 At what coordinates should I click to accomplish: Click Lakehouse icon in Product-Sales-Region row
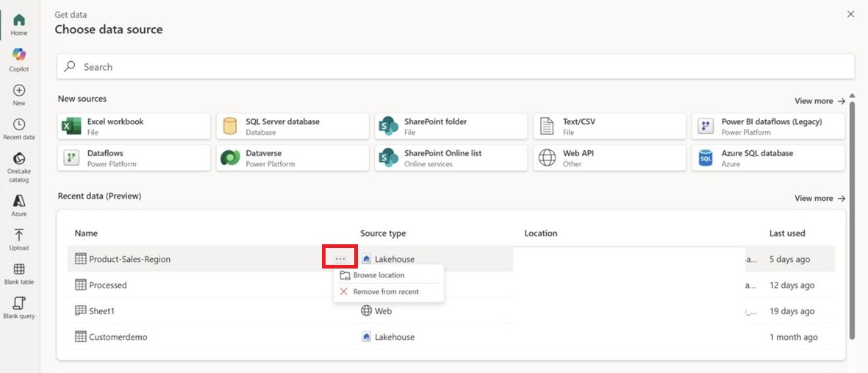(x=366, y=259)
